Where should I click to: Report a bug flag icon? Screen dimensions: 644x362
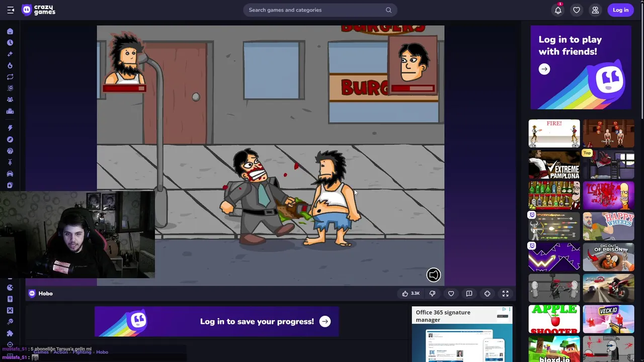click(469, 294)
